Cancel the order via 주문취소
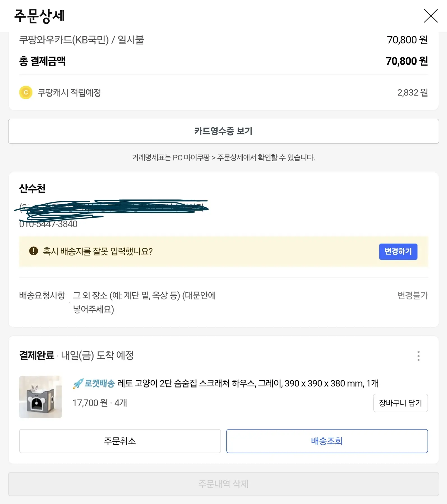The image size is (447, 504). coord(120,441)
